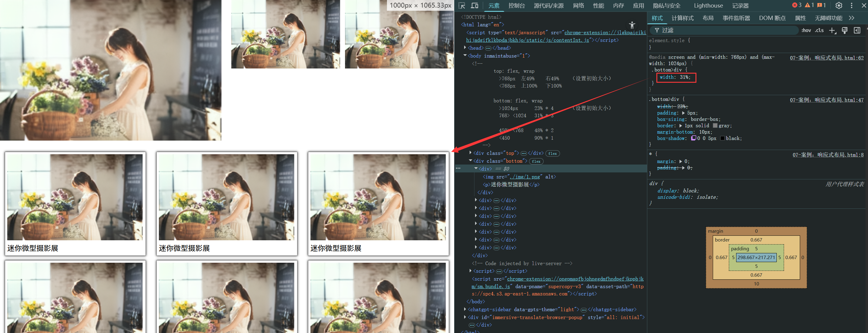Viewport: 868px width, 333px height.
Task: Expand the head element node
Action: (x=465, y=48)
